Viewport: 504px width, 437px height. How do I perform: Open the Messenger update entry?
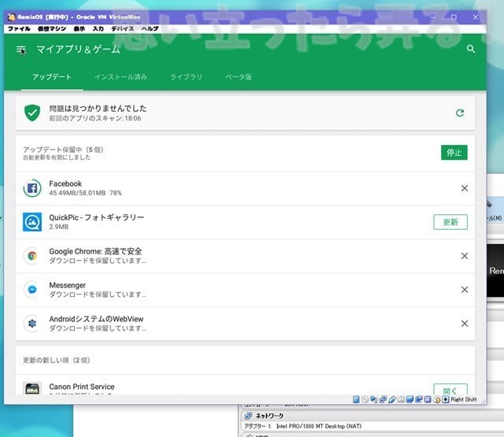click(x=245, y=290)
